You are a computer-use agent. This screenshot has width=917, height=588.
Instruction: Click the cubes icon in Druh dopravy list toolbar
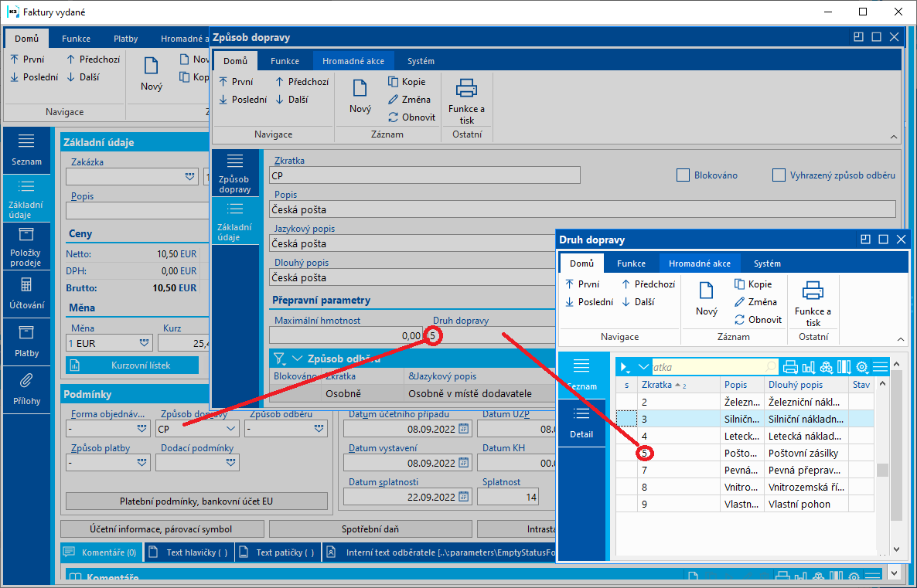coord(826,367)
